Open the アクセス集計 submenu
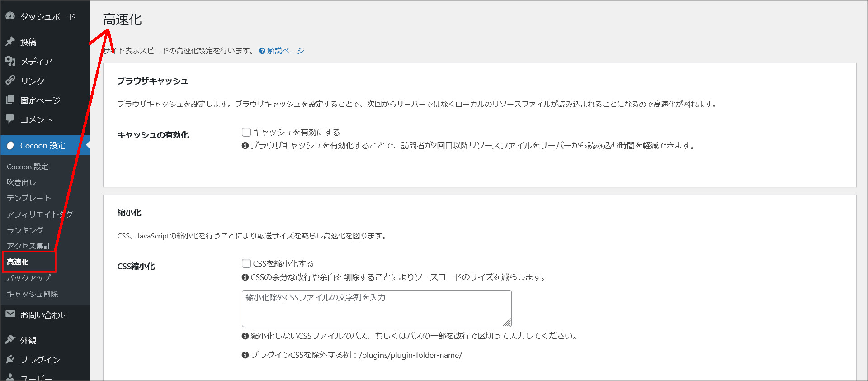Image resolution: width=868 pixels, height=381 pixels. (x=28, y=246)
